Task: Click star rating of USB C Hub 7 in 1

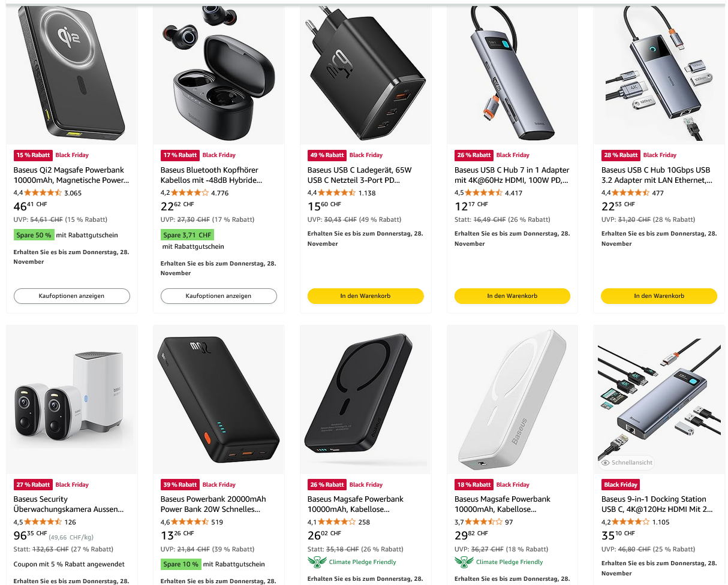Action: tap(483, 193)
